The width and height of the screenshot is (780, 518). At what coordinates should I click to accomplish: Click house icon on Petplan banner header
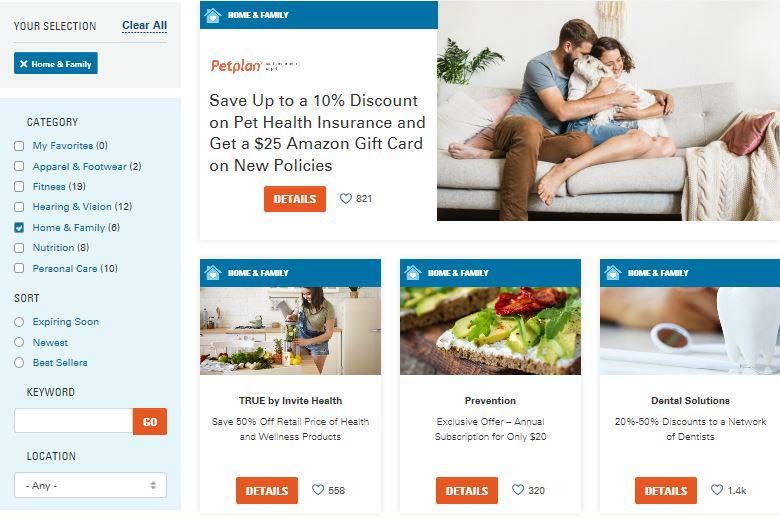(x=213, y=15)
